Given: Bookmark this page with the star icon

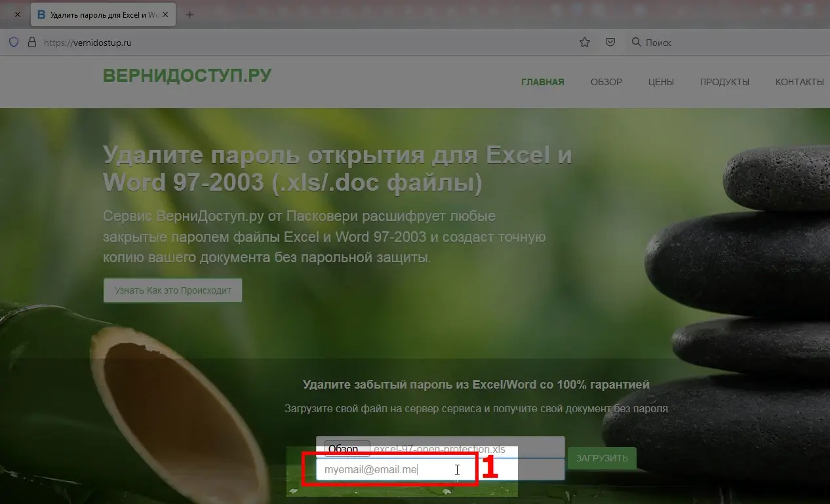Looking at the screenshot, I should click(x=585, y=42).
